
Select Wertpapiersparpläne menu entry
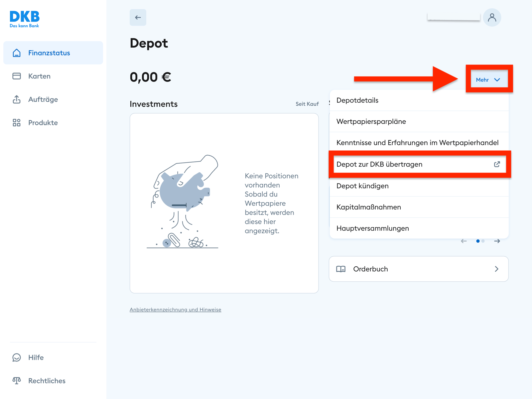[371, 121]
